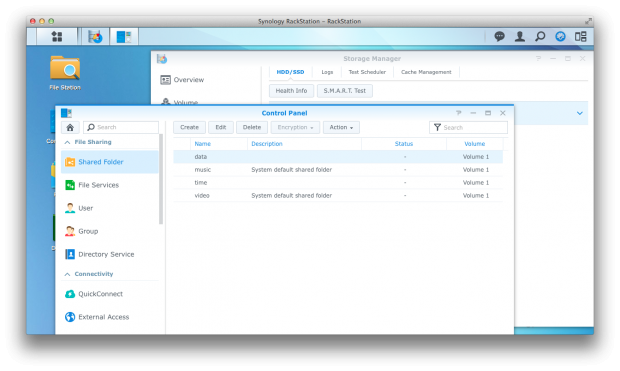Collapse the Connectivity section
The height and width of the screenshot is (371, 620).
pyautogui.click(x=68, y=274)
